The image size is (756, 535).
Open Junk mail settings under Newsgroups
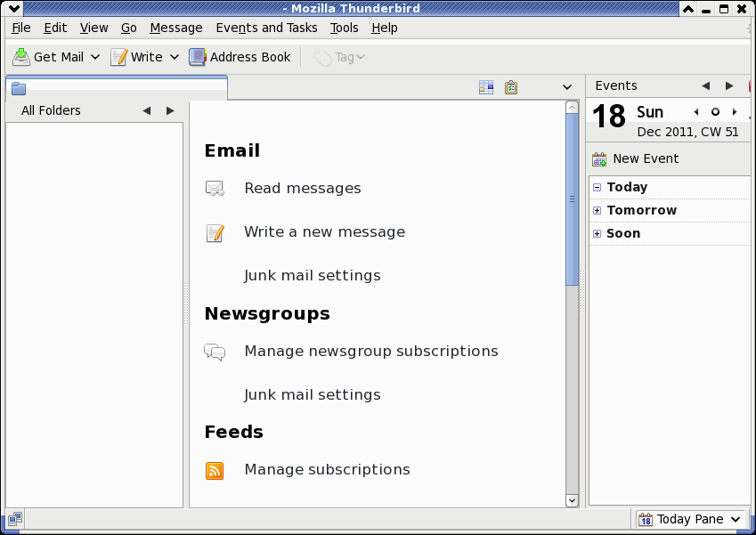click(313, 394)
